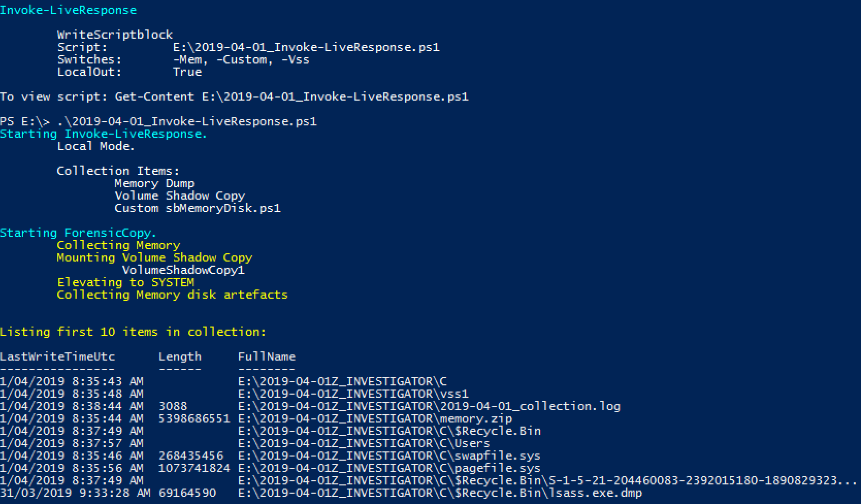861x504 pixels.
Task: Click the LocalOut True value
Action: coord(187,72)
